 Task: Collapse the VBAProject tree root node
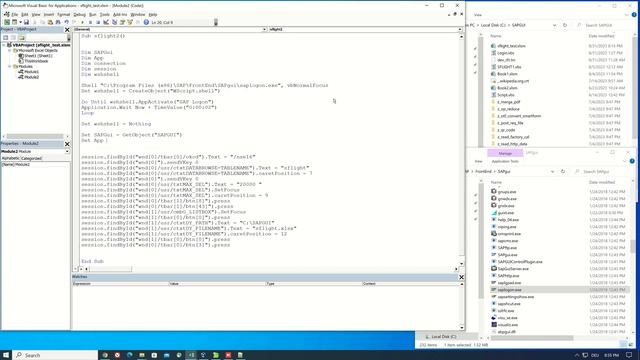(x=4, y=45)
